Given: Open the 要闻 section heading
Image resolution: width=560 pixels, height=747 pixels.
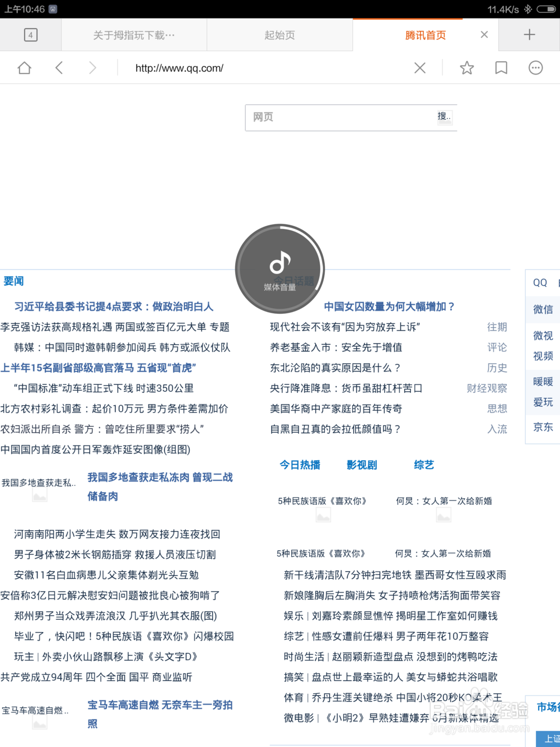Looking at the screenshot, I should [13, 281].
